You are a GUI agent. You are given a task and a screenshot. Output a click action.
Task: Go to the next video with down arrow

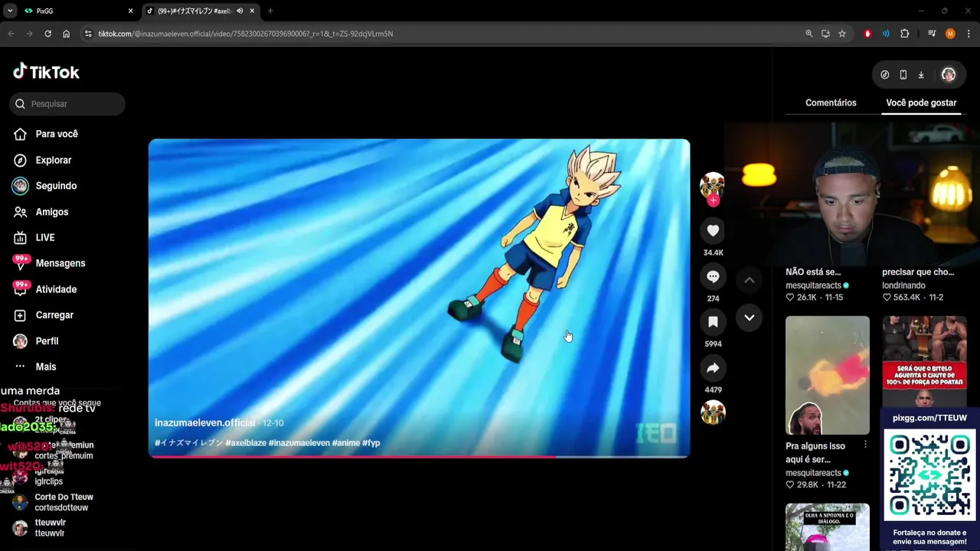pyautogui.click(x=750, y=318)
